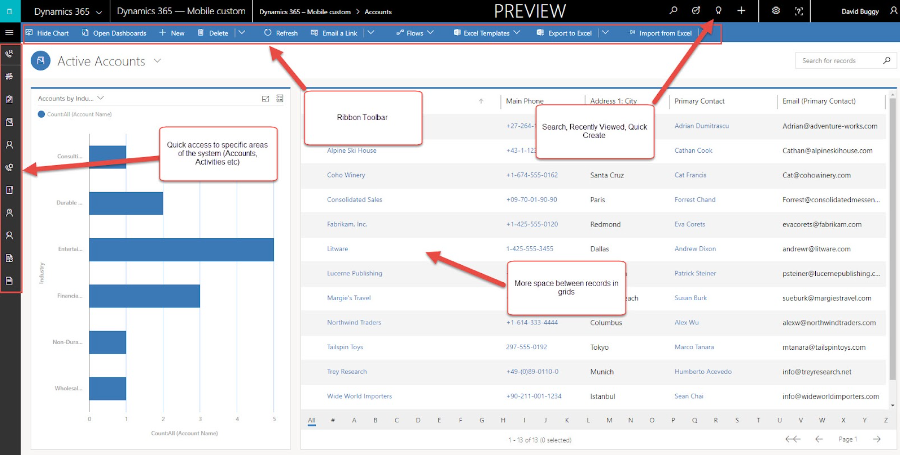Open Dashboards from the ribbon toolbar
This screenshot has width=900, height=455.
(114, 33)
